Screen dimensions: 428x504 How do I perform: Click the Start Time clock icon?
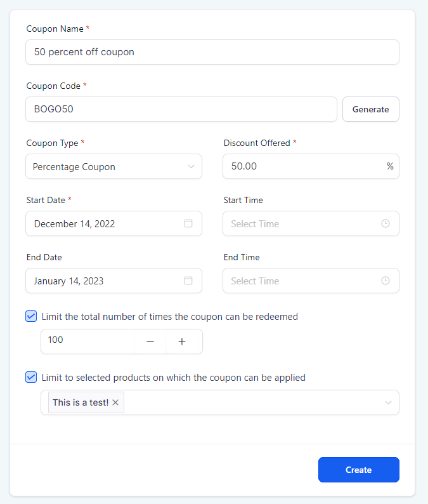386,223
